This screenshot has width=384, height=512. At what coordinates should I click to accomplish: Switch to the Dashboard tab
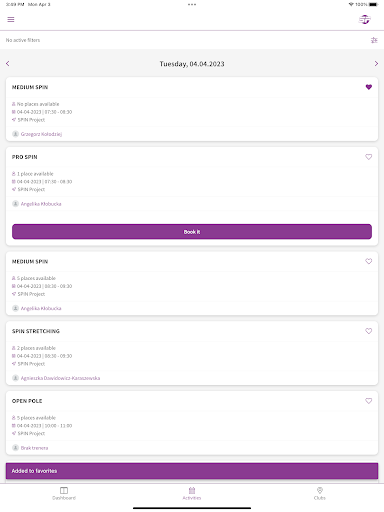[64, 493]
